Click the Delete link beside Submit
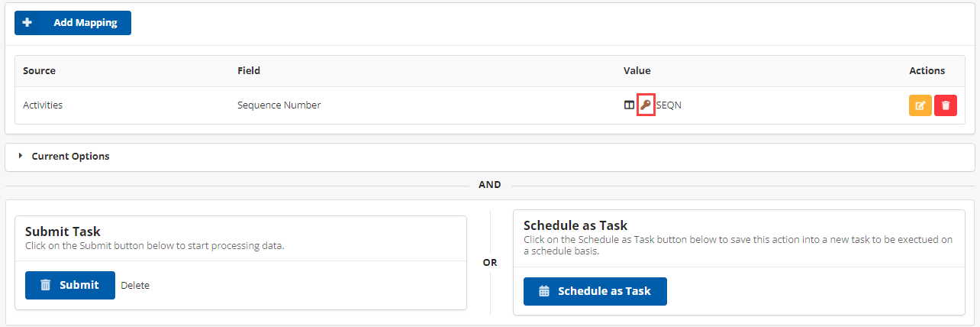The image size is (980, 327). click(135, 285)
